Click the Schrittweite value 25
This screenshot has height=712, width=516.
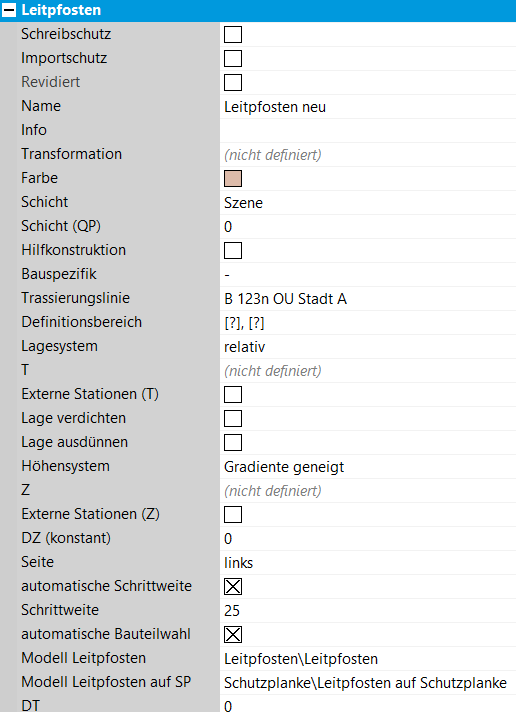[x=368, y=611]
